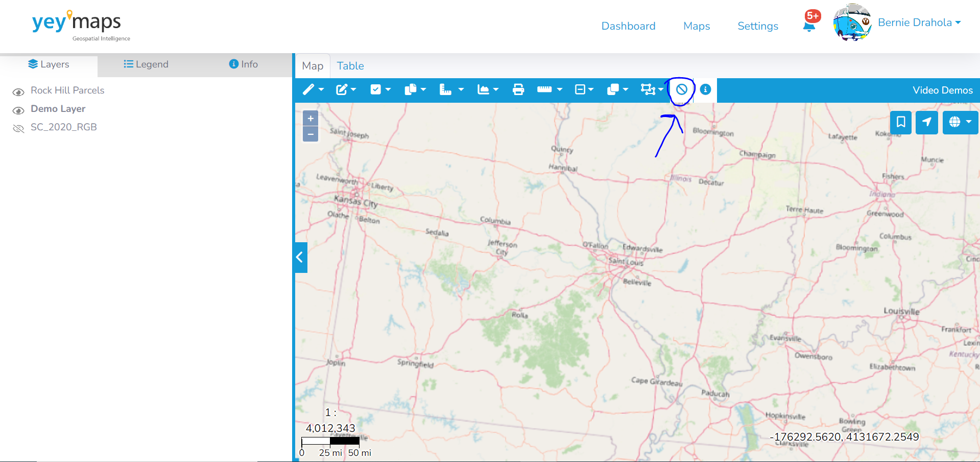
Task: Select the Demo Layer entry
Action: (x=58, y=109)
